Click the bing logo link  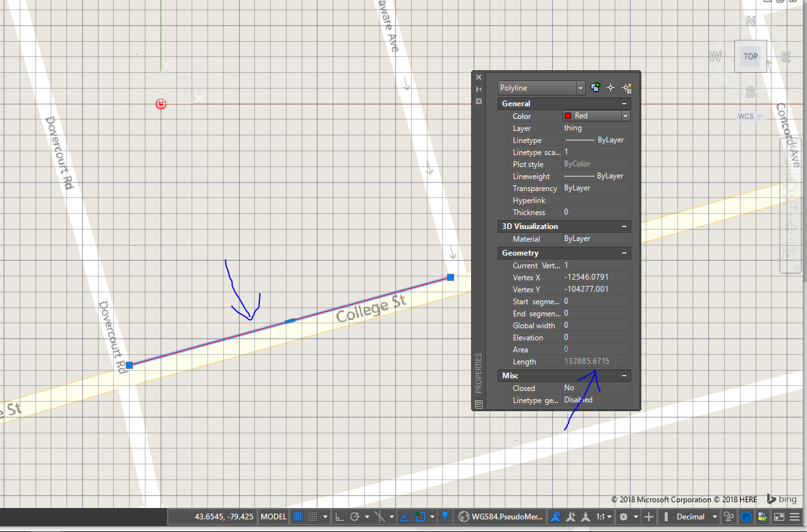tap(782, 499)
